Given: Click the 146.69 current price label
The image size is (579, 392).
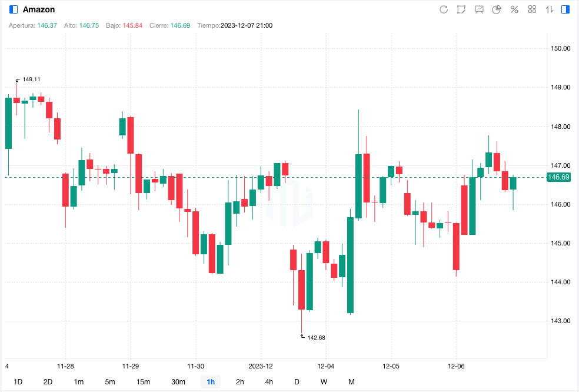Looking at the screenshot, I should 558,177.
